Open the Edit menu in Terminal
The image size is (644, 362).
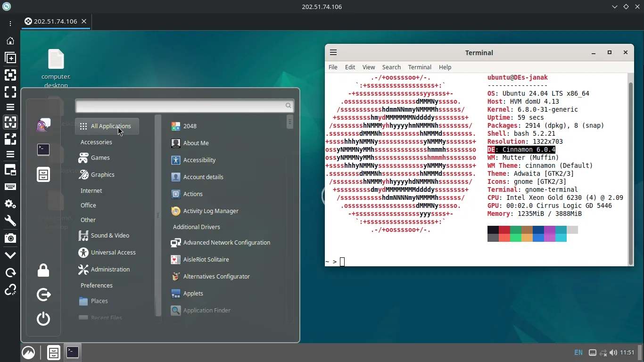[350, 67]
